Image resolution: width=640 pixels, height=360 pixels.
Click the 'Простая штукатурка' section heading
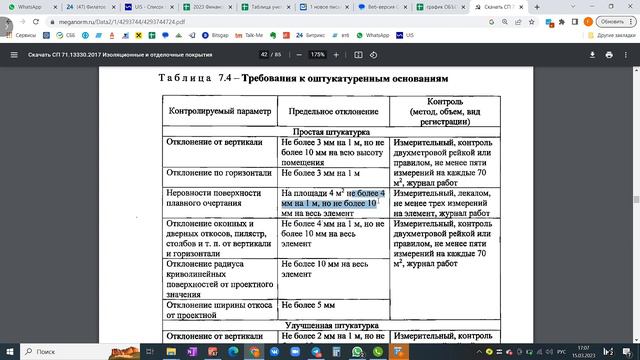(331, 132)
